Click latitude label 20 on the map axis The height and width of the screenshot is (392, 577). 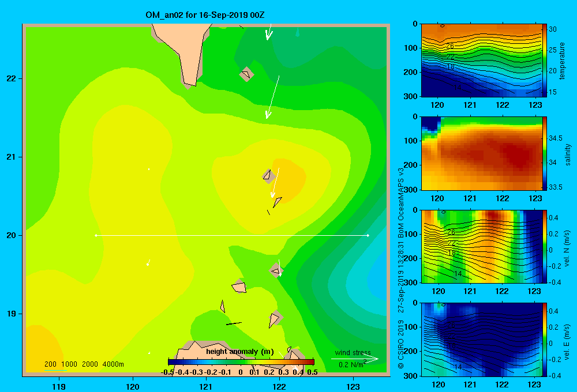click(x=12, y=235)
